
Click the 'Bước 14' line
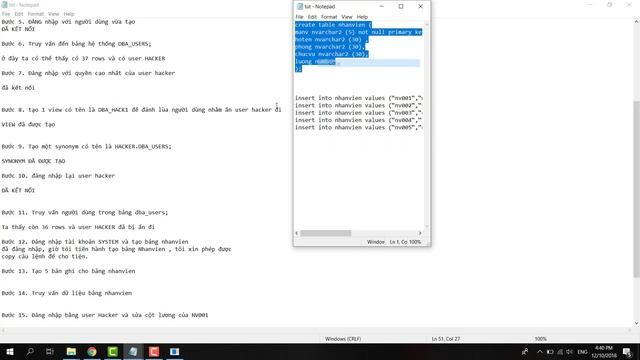(67, 293)
